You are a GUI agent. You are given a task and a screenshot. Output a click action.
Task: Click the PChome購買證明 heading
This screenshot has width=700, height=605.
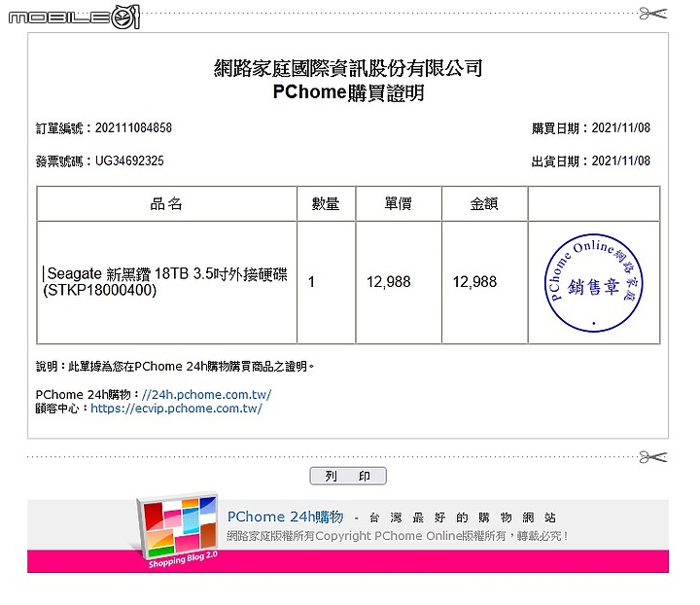click(348, 92)
